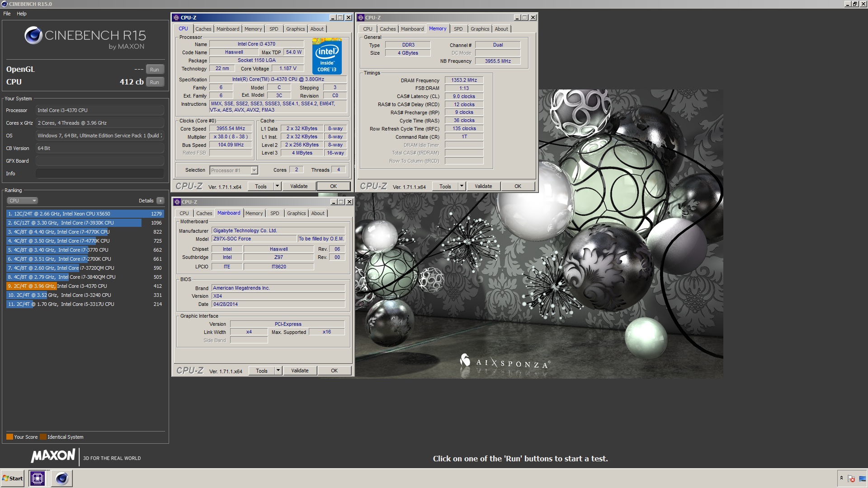Show hidden system tray icons
This screenshot has width=868, height=488.
(x=841, y=478)
